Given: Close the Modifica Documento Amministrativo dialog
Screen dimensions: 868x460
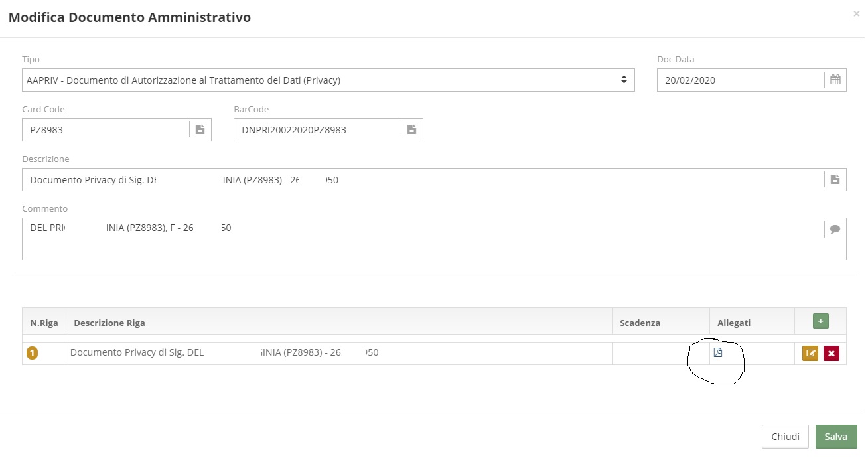Looking at the screenshot, I should (x=856, y=13).
